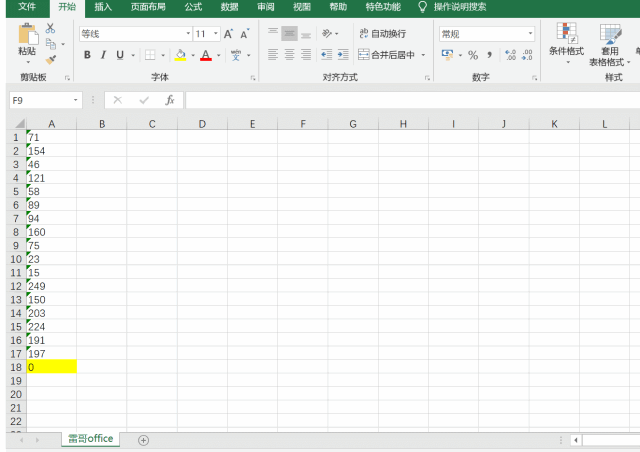
Task: Click the Percent Style icon
Action: (473, 55)
